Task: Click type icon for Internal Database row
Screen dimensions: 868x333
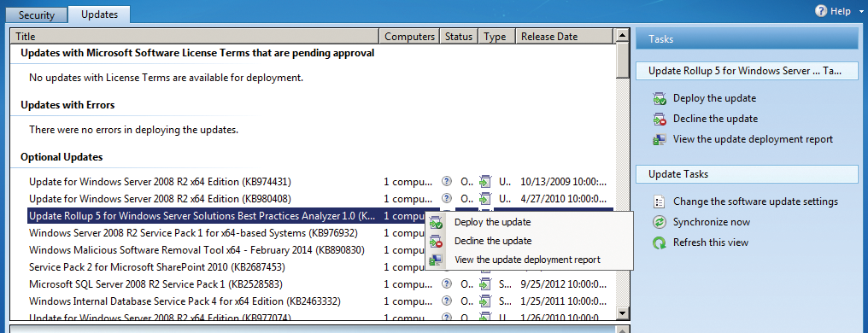Action: click(485, 301)
